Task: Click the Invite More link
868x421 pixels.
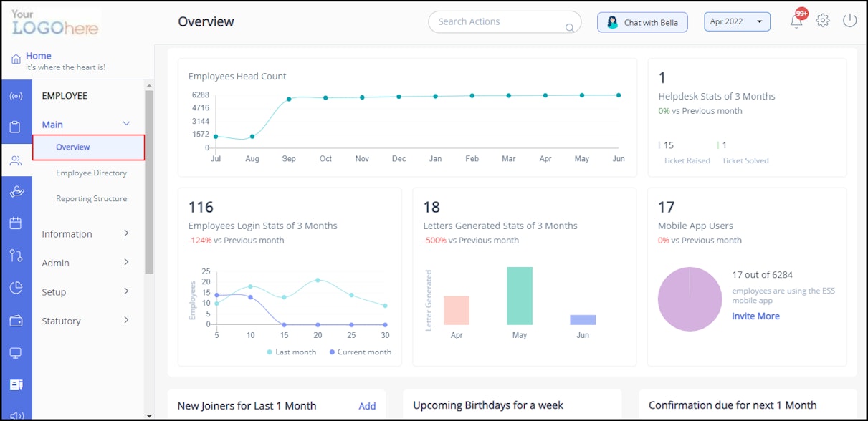Action: point(755,316)
